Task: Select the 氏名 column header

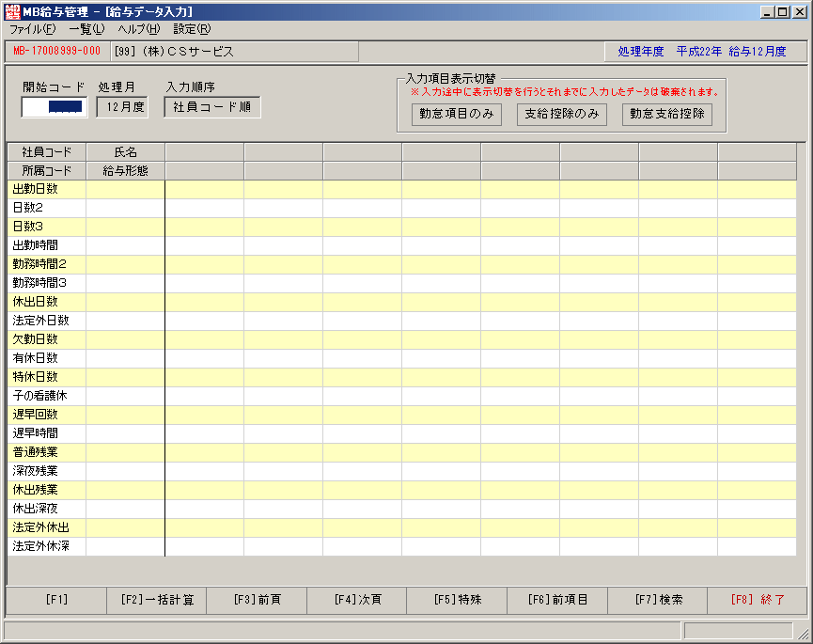Action: (126, 152)
